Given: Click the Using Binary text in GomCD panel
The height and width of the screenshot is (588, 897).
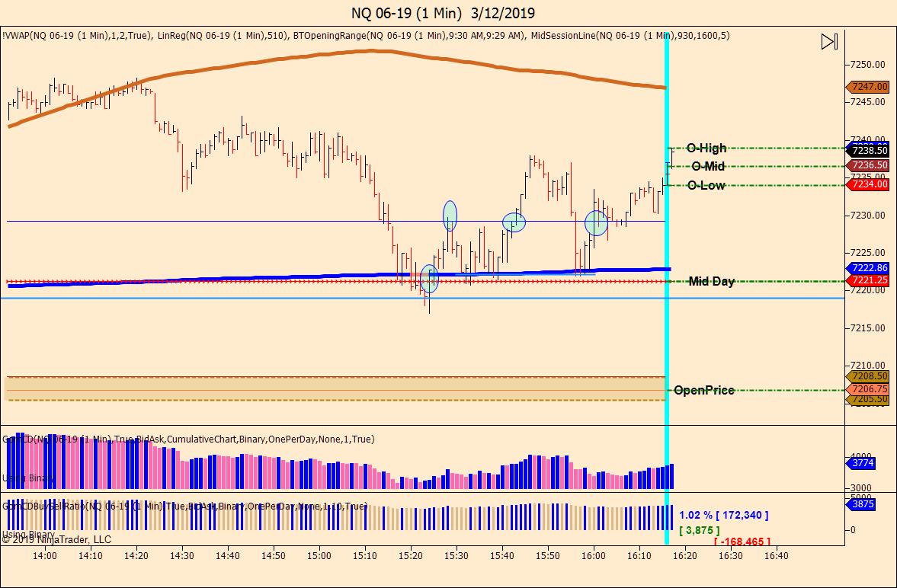Looking at the screenshot, I should pos(29,478).
